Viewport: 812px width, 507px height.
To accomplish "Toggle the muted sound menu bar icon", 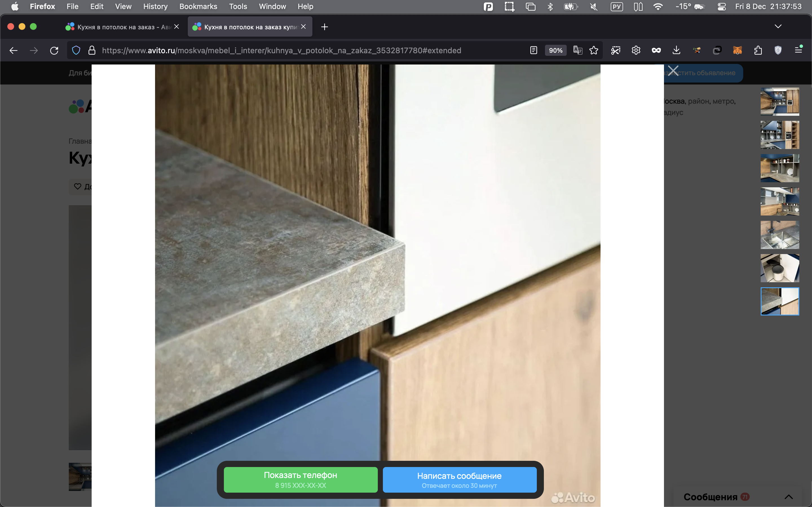I will (593, 7).
